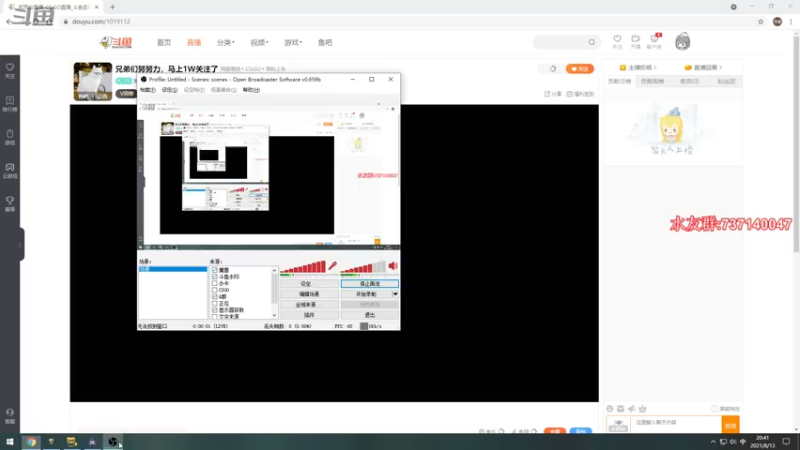This screenshot has height=450, width=800.
Task: Go to 首页 in Douyu navigation
Action: click(164, 43)
